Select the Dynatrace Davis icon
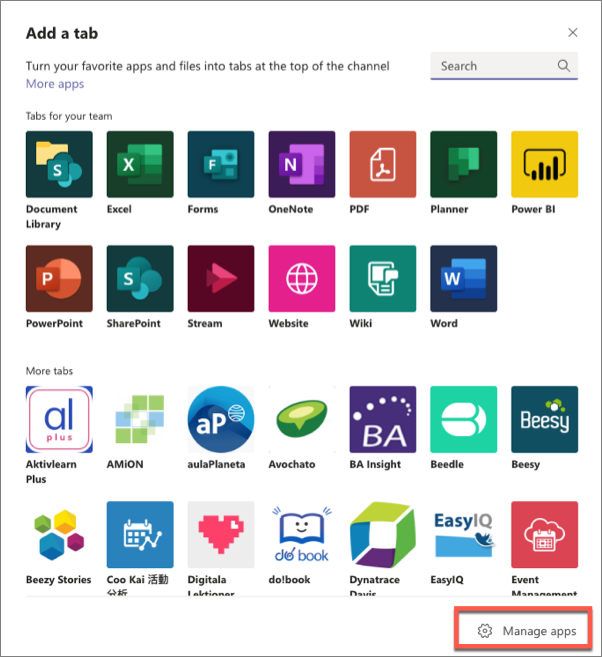The height and width of the screenshot is (657, 602). click(x=383, y=534)
